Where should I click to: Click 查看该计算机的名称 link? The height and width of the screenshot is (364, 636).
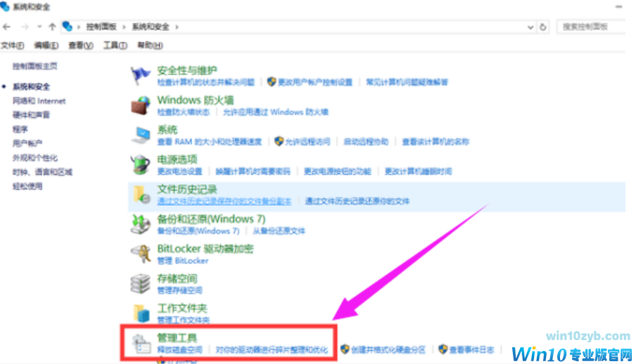pos(435,142)
